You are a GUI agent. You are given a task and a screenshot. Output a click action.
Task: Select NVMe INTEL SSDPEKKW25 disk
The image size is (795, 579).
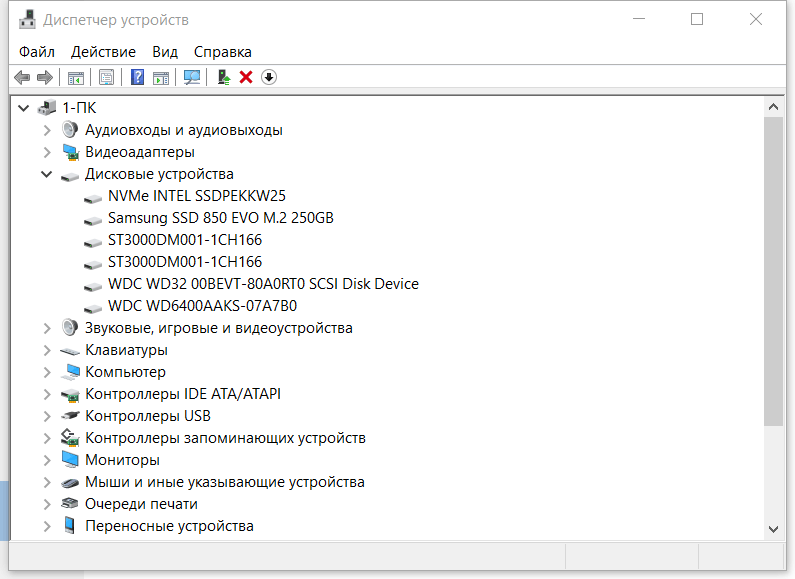[x=197, y=196]
